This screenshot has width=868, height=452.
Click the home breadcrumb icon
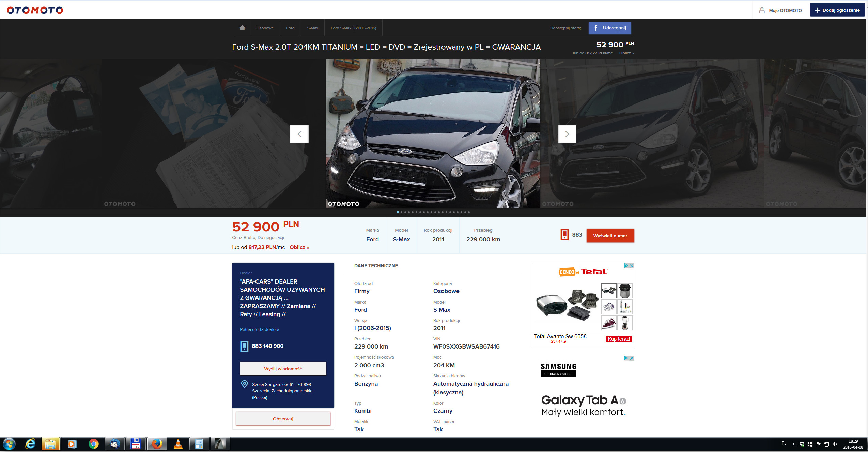242,28
